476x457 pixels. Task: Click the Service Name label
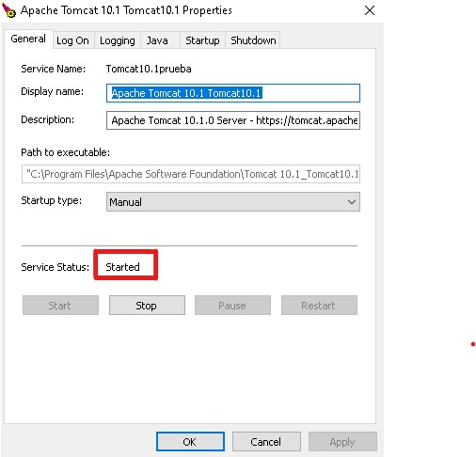[x=54, y=69]
